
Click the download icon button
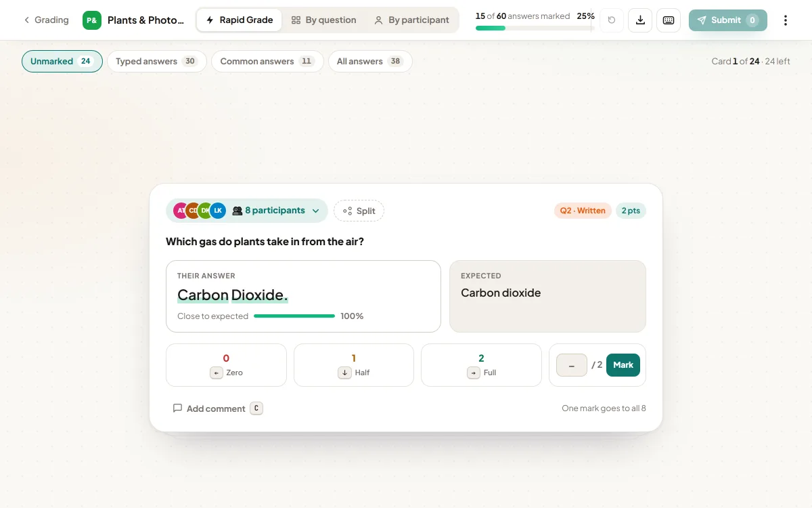pyautogui.click(x=640, y=20)
